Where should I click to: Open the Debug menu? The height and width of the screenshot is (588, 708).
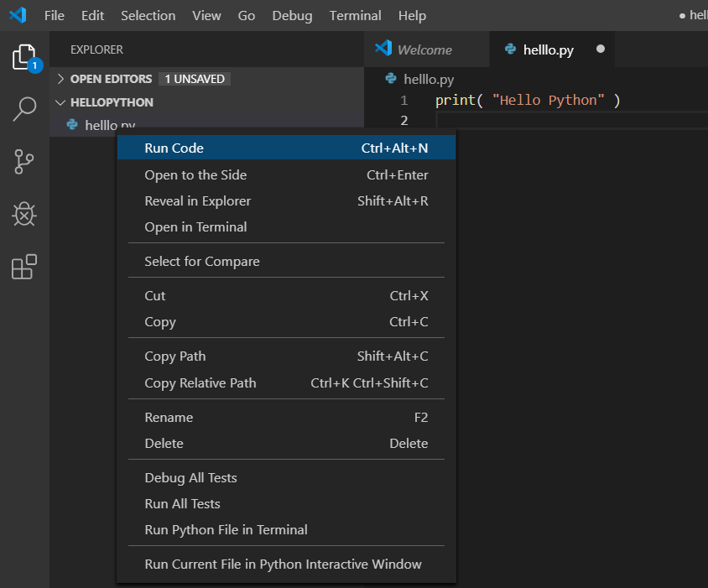[x=292, y=15]
